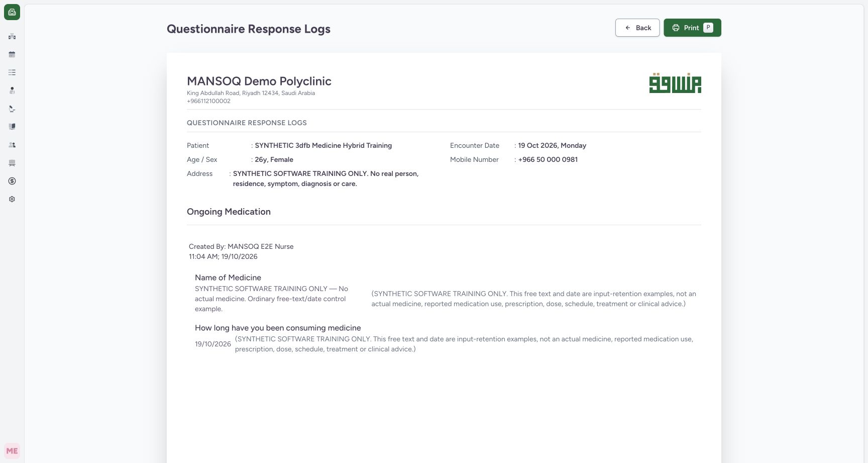Click the MANSOQ Arabic logo

[x=675, y=83]
